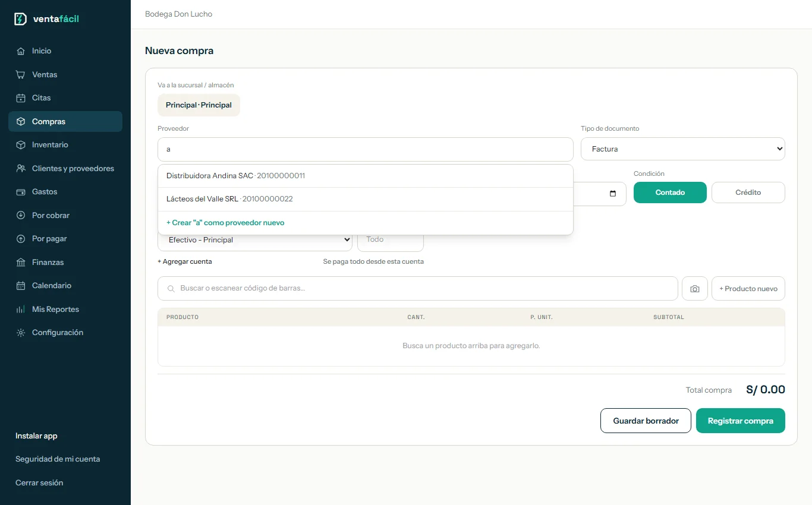
Task: Click the Calendario icon in sidebar
Action: point(21,286)
